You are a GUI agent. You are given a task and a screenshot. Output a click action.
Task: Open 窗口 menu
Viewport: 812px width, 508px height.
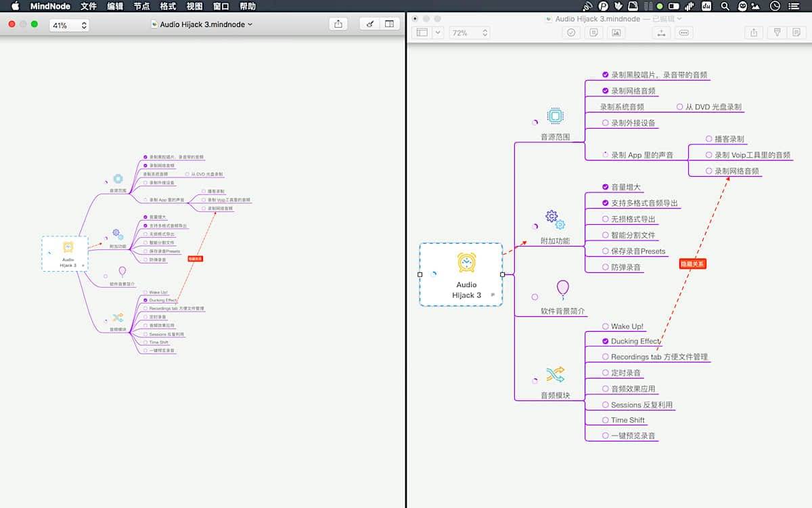click(221, 6)
